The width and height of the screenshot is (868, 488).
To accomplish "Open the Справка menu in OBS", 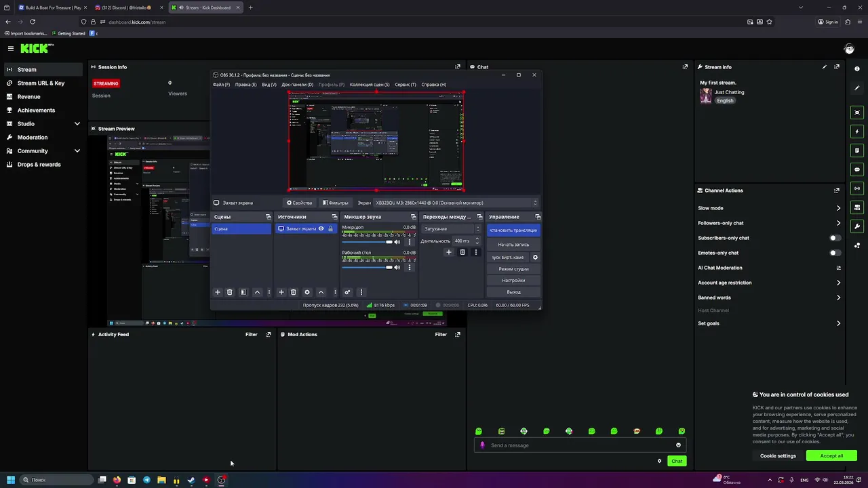I will click(x=433, y=85).
